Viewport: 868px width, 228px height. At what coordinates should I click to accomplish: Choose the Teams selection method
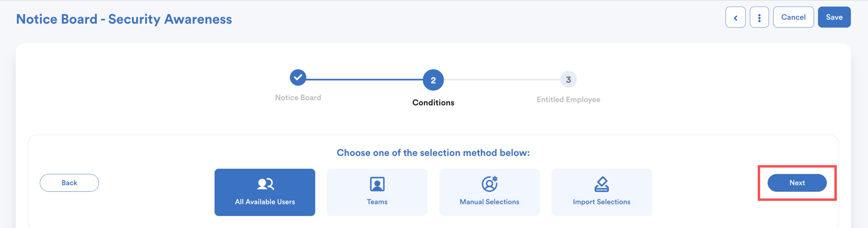(x=377, y=192)
